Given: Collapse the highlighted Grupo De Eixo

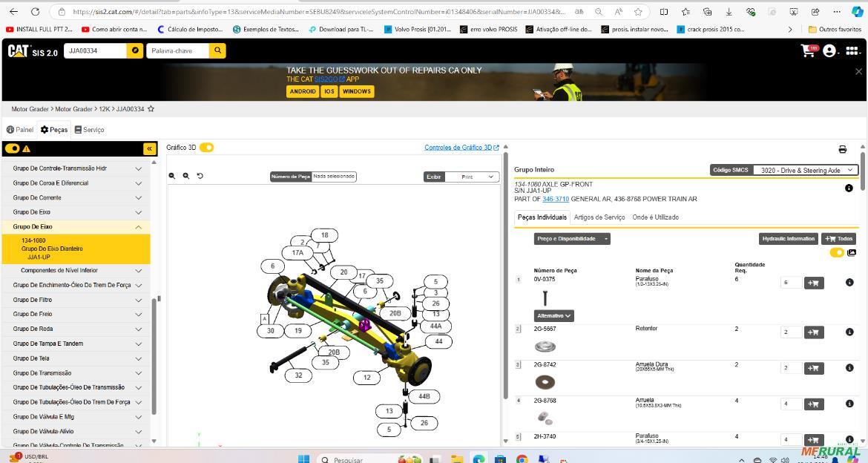Looking at the screenshot, I should 77,226.
